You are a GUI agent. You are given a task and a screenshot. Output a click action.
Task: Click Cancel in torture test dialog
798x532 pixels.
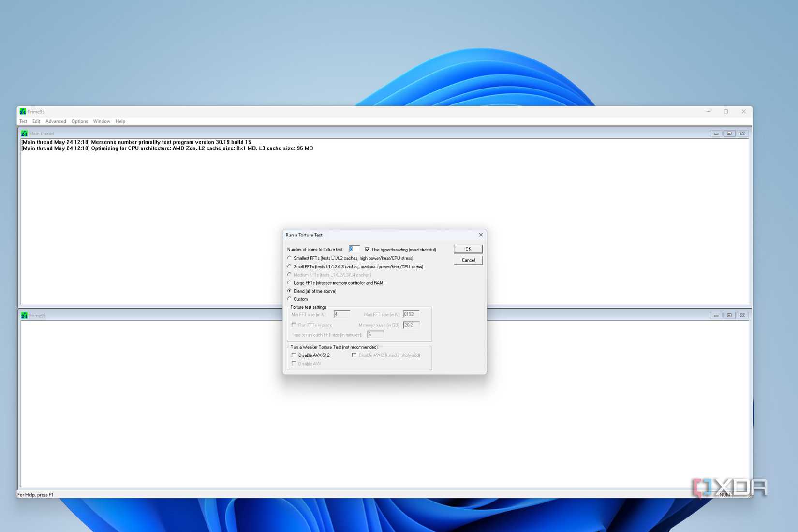pos(468,260)
